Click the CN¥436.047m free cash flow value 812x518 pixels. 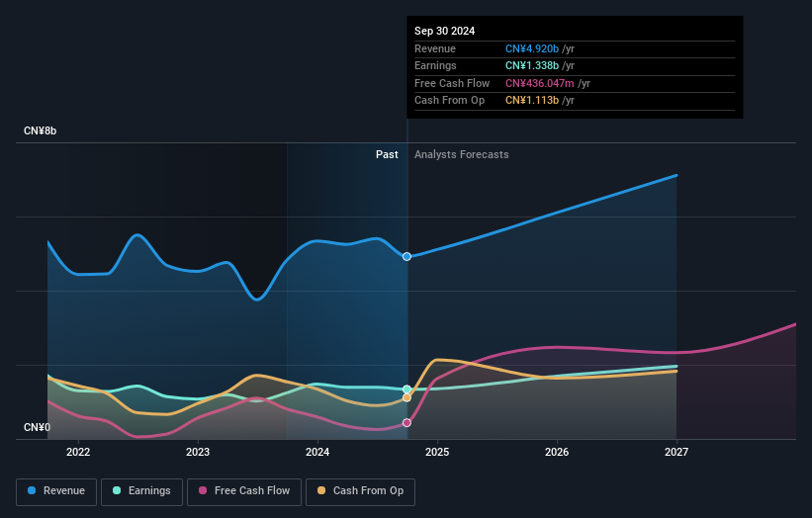point(540,83)
